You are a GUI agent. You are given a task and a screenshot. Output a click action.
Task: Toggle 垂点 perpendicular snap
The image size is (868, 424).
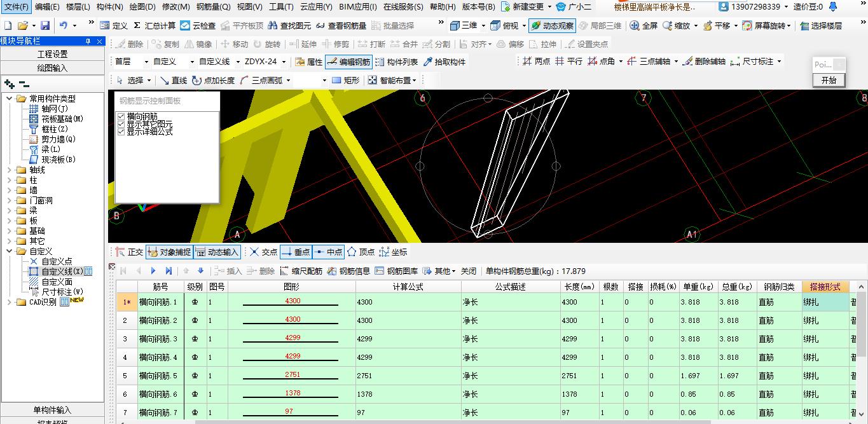pos(296,252)
